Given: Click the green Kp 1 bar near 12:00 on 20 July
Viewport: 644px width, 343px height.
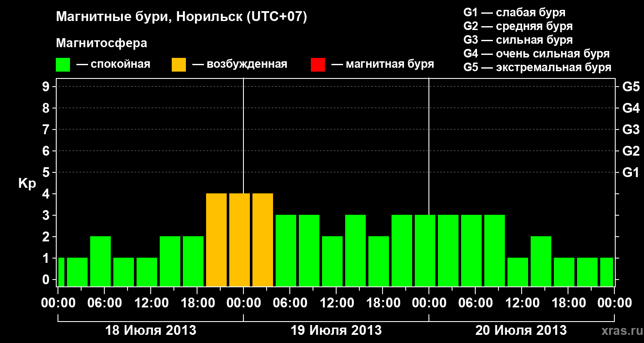Looking at the screenshot, I should click(x=518, y=272).
